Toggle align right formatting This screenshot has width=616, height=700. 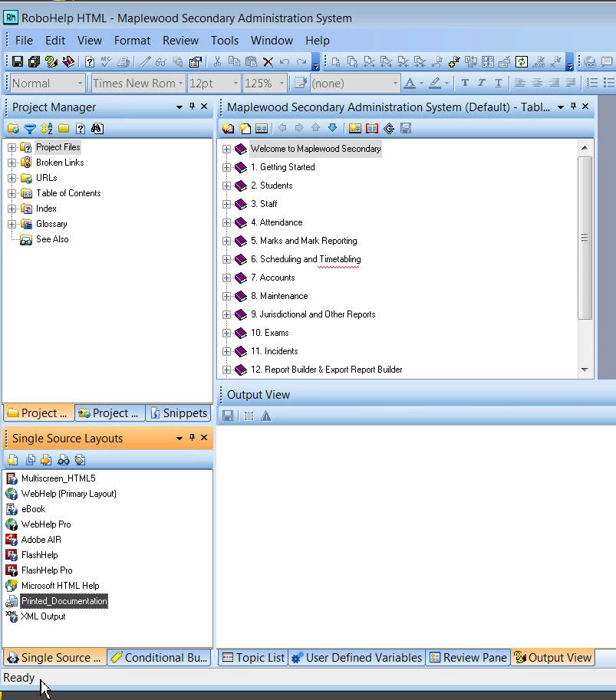coord(554,83)
